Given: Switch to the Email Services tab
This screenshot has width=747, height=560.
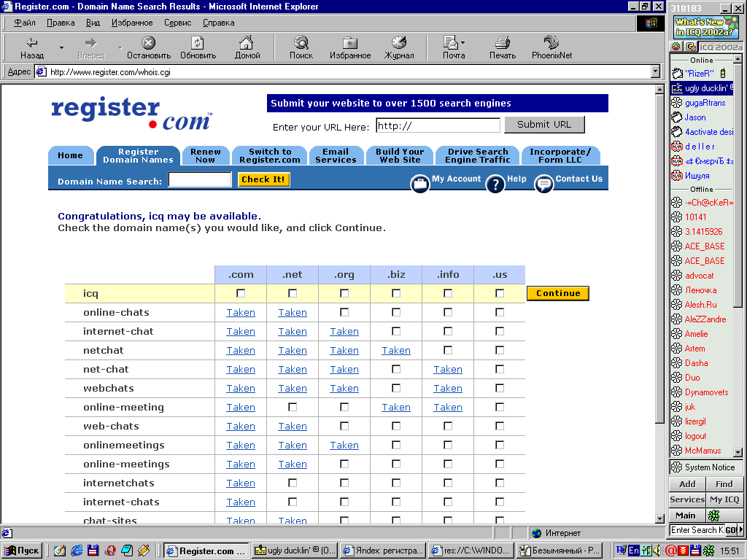Looking at the screenshot, I should [336, 156].
